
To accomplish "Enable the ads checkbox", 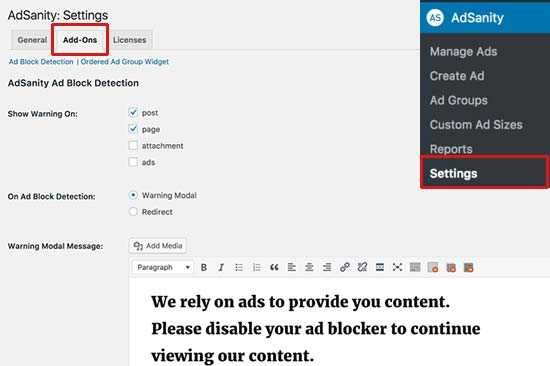I will (133, 162).
